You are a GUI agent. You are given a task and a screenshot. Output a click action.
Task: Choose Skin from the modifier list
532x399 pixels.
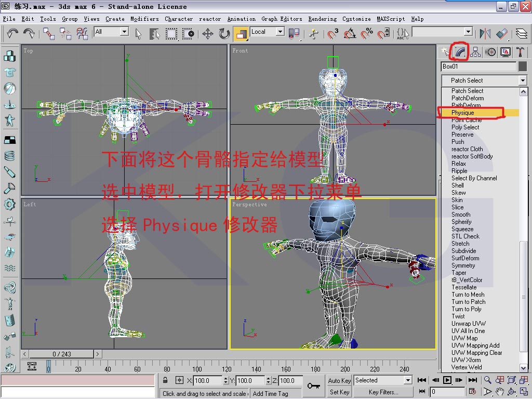(x=457, y=200)
